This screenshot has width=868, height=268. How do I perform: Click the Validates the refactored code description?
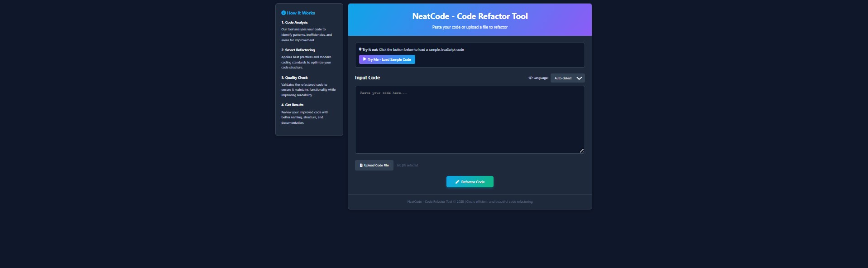click(x=308, y=90)
